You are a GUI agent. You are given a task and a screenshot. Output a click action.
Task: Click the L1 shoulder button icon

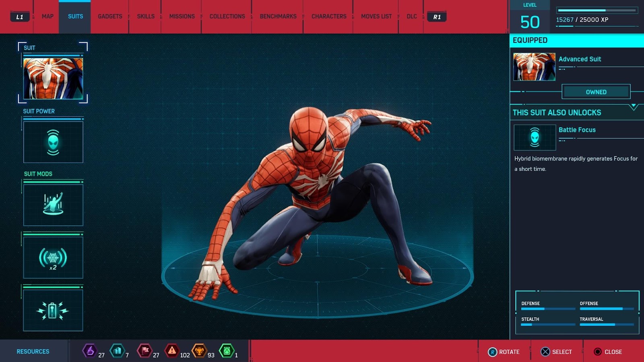pyautogui.click(x=20, y=17)
